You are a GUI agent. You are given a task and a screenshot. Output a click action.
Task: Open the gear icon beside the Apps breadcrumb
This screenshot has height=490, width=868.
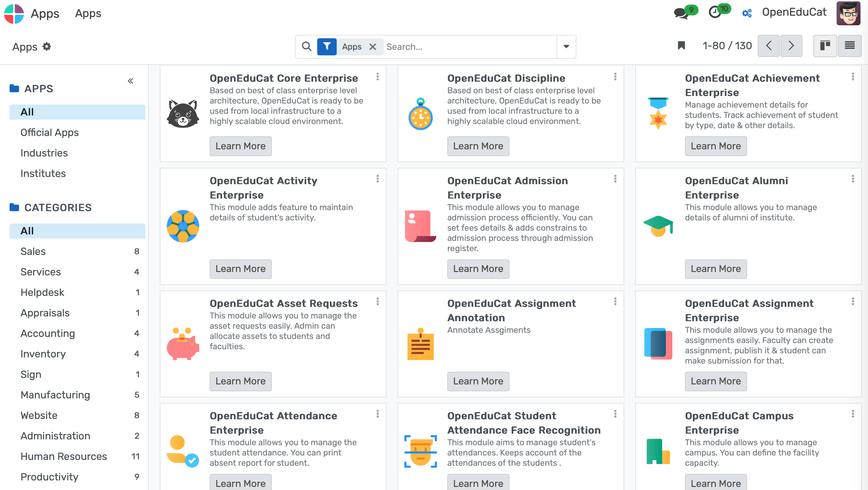tap(47, 47)
